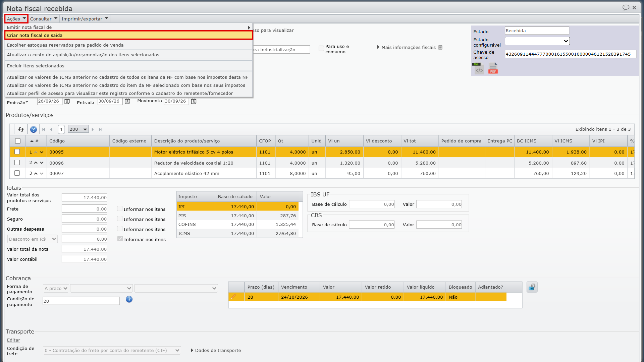Screen dimensions: 644x362
Task: Tick the select-all checkbox in products header
Action: (x=18, y=141)
